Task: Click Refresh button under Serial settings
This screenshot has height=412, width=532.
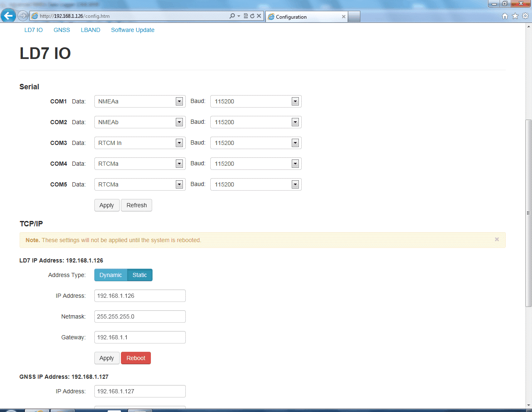Action: click(136, 205)
